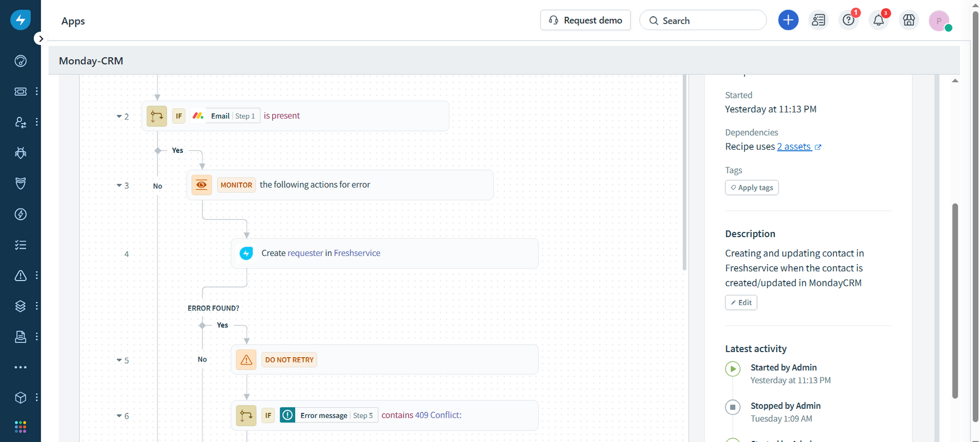The image size is (980, 442).
Task: Click the requester link in step 4
Action: (x=306, y=253)
